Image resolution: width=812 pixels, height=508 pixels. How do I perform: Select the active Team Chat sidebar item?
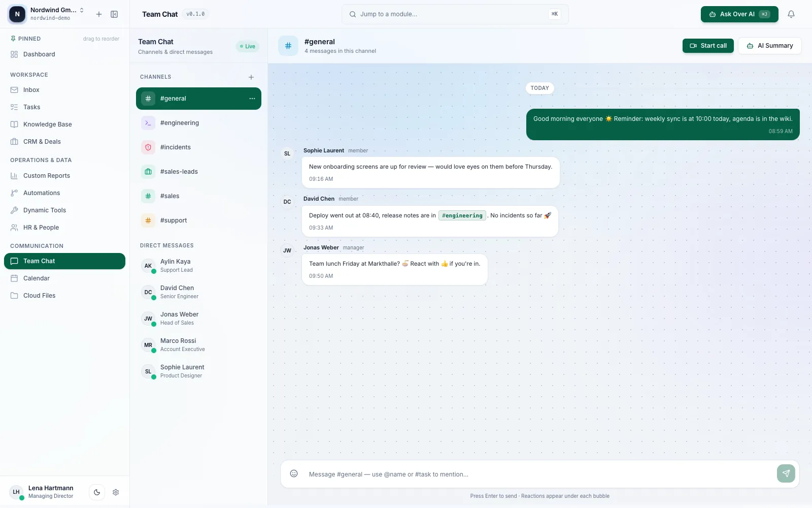(x=64, y=261)
